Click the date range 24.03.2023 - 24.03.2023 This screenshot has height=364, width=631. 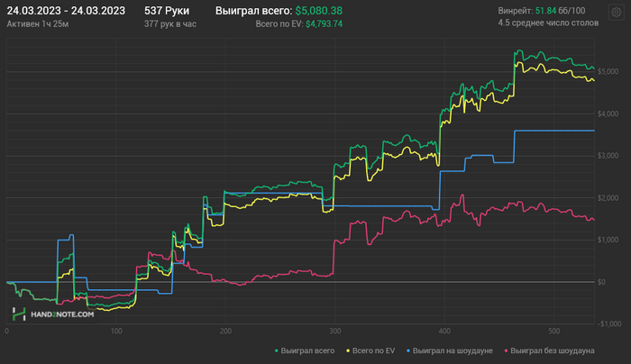[66, 11]
